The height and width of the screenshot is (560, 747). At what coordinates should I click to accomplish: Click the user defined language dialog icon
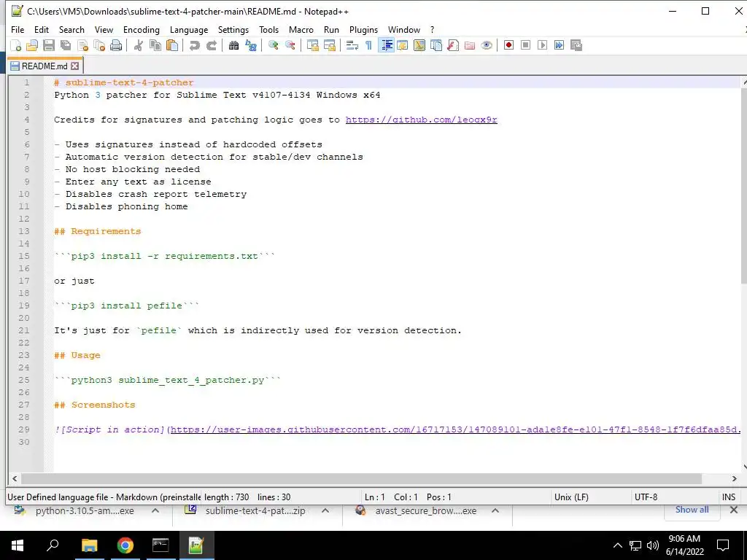403,45
